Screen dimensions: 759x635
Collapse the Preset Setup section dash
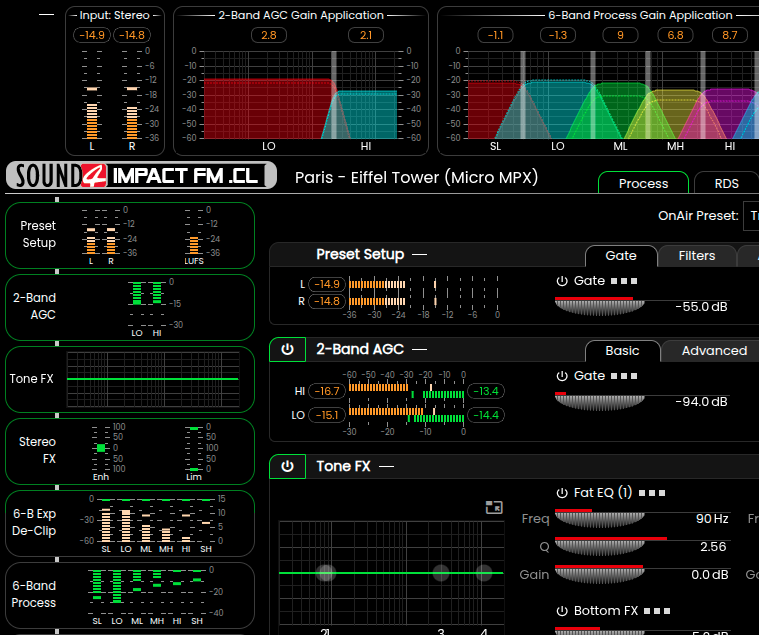point(419,255)
